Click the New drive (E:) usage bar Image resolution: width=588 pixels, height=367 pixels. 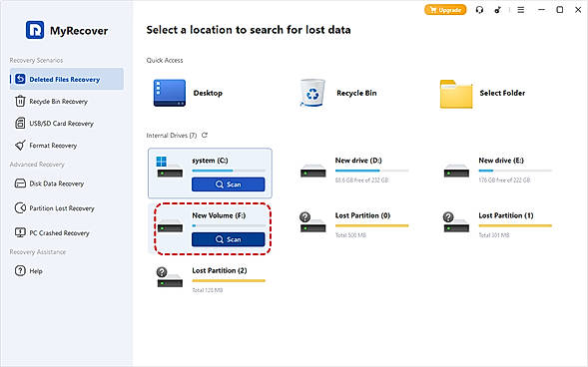(x=515, y=171)
